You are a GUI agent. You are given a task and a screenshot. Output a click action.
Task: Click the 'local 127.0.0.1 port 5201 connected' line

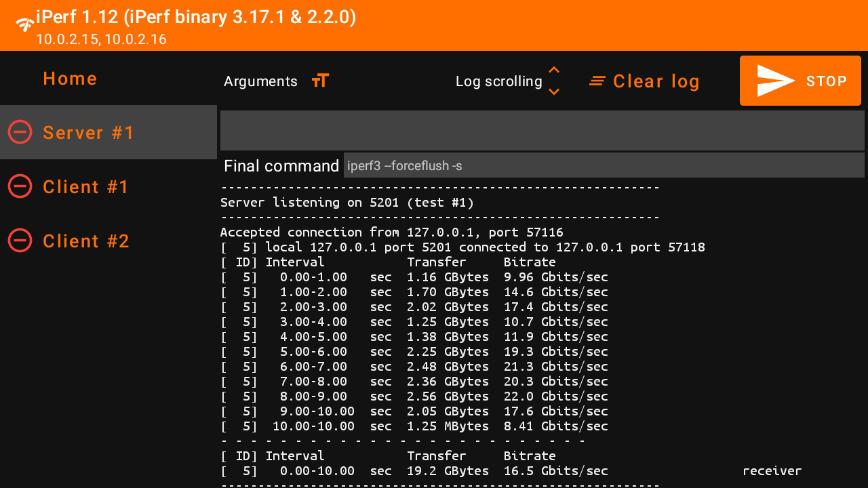(x=462, y=247)
